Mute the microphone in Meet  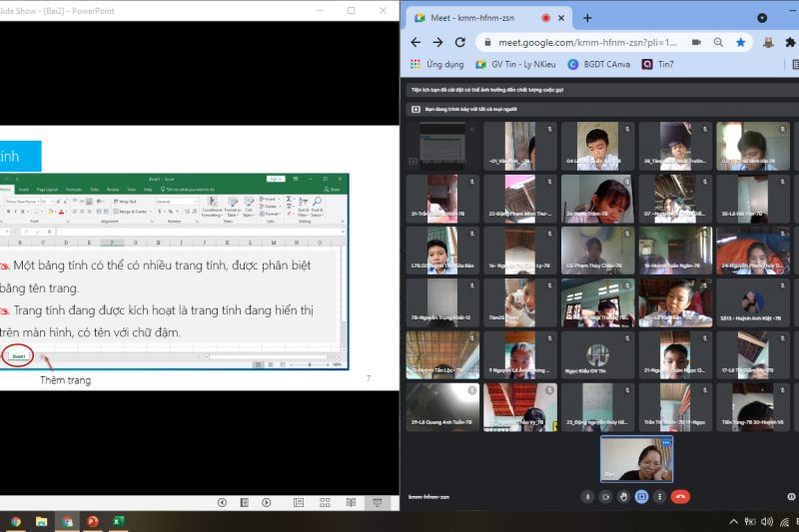587,496
